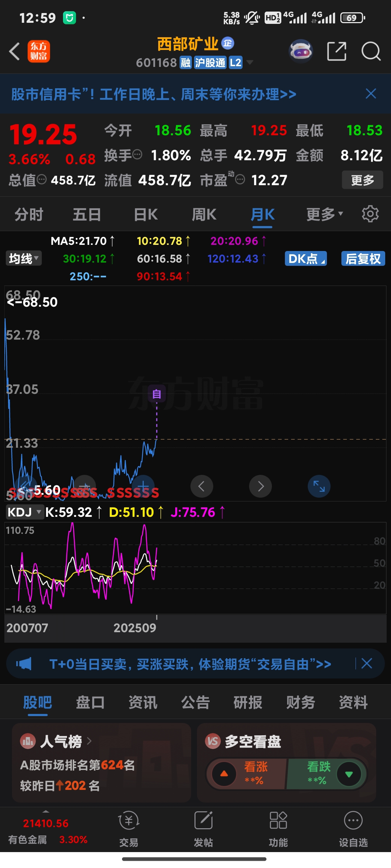Tap the J:75.76 KDJ value
391x868 pixels.
click(x=193, y=512)
